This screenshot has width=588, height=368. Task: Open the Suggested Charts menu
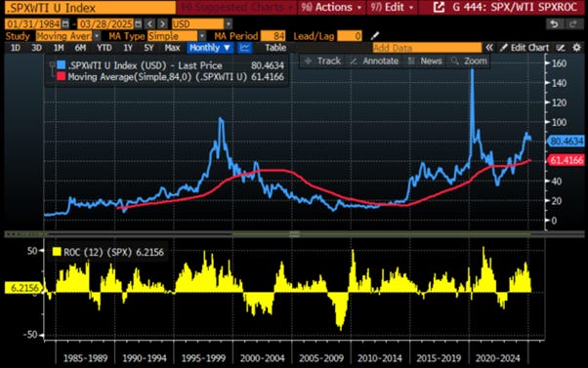pos(236,7)
